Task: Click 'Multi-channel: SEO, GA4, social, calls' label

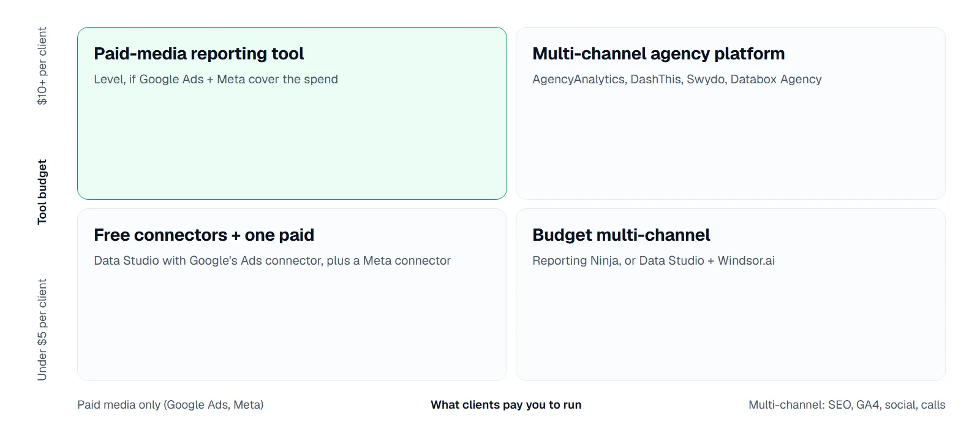Action: tap(847, 404)
